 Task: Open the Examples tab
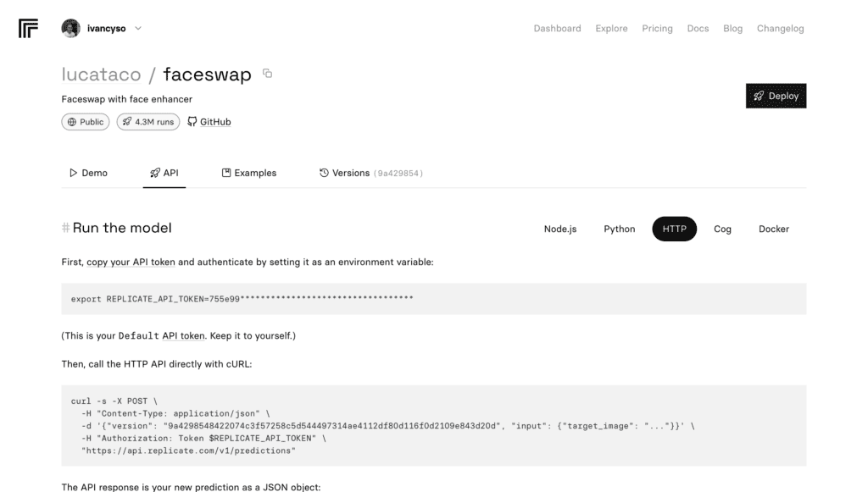click(x=249, y=173)
